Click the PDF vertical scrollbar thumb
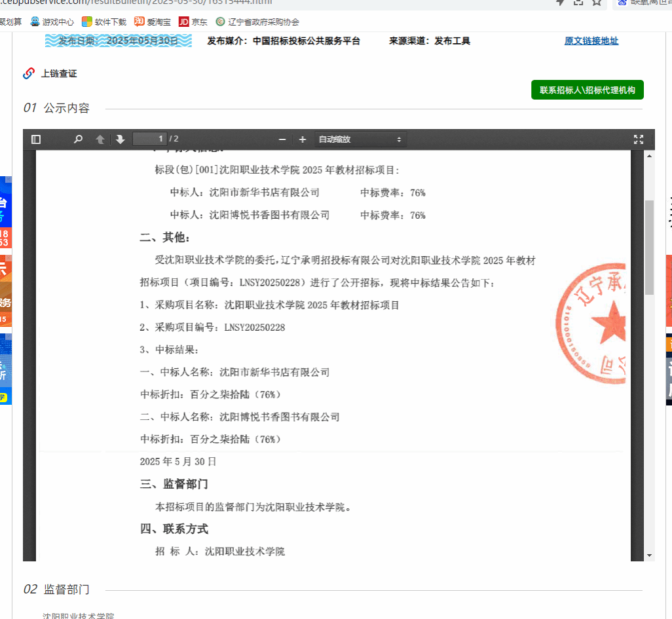The height and width of the screenshot is (619, 672). pyautogui.click(x=649, y=248)
